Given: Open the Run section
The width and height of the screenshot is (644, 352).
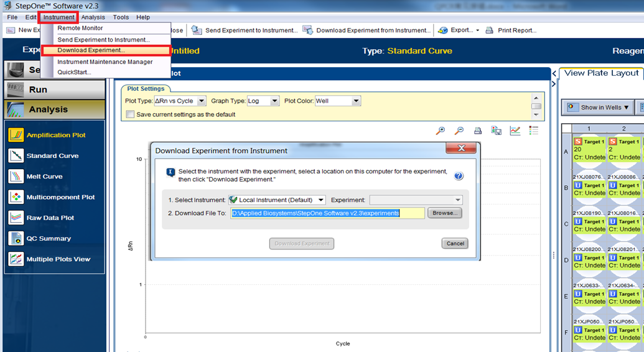Looking at the screenshot, I should pos(55,90).
